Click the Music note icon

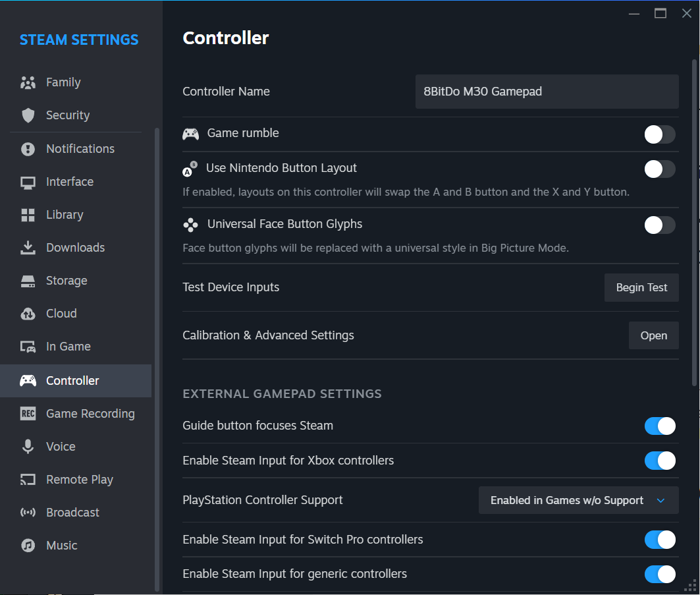point(28,546)
